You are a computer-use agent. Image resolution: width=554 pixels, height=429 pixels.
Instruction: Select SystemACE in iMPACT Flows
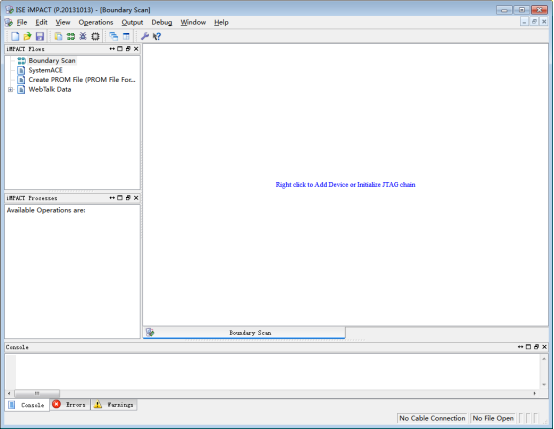click(x=46, y=70)
